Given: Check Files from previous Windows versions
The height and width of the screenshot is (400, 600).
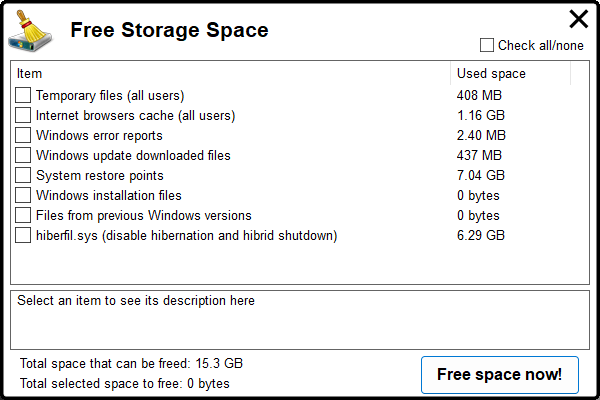Looking at the screenshot, I should (23, 215).
